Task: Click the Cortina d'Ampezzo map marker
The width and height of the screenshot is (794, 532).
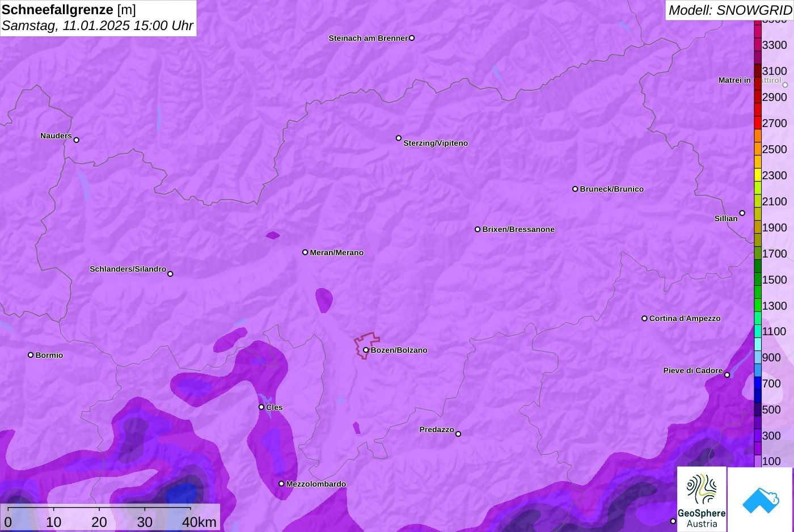Action: click(644, 318)
